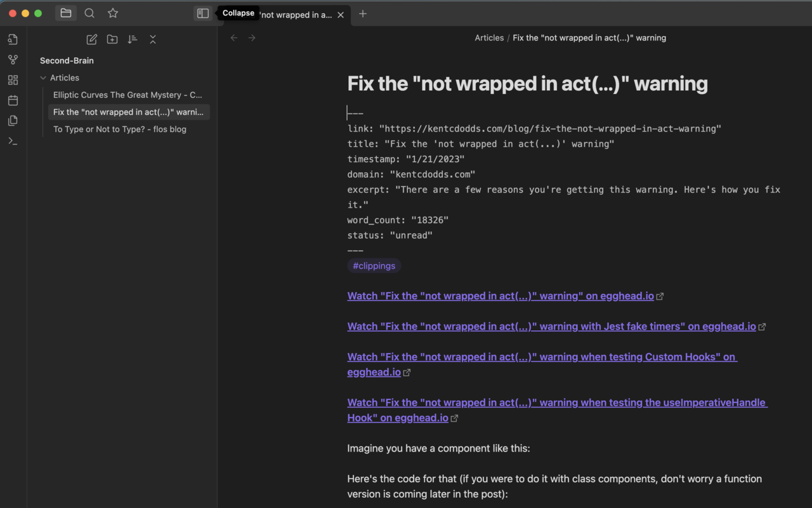Collapse all folders icon
The width and height of the screenshot is (812, 508).
tap(153, 39)
